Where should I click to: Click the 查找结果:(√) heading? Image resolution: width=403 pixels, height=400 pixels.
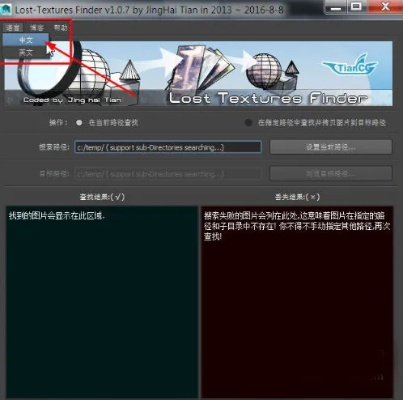[x=102, y=197]
